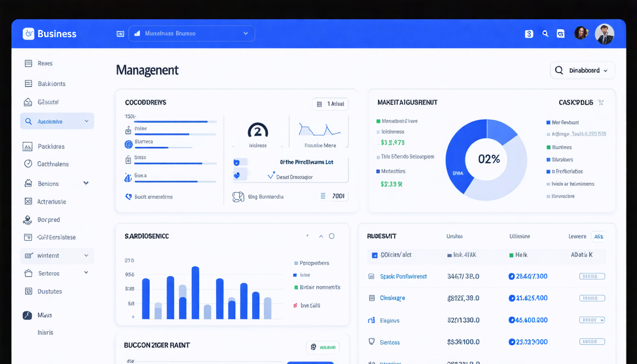Viewport: 637px width, 364px height.
Task: Click the Serteros home icon
Action: click(x=28, y=273)
